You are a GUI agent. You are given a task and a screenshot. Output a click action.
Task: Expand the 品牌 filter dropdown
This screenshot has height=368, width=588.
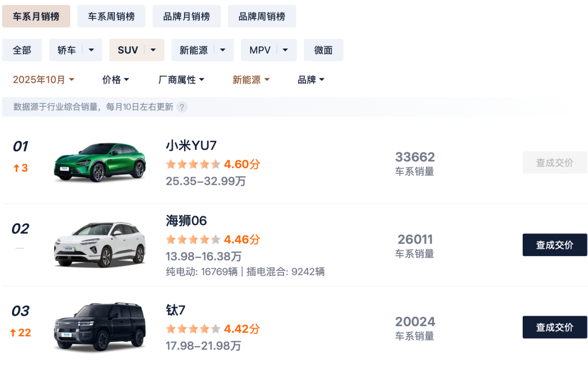pyautogui.click(x=311, y=80)
